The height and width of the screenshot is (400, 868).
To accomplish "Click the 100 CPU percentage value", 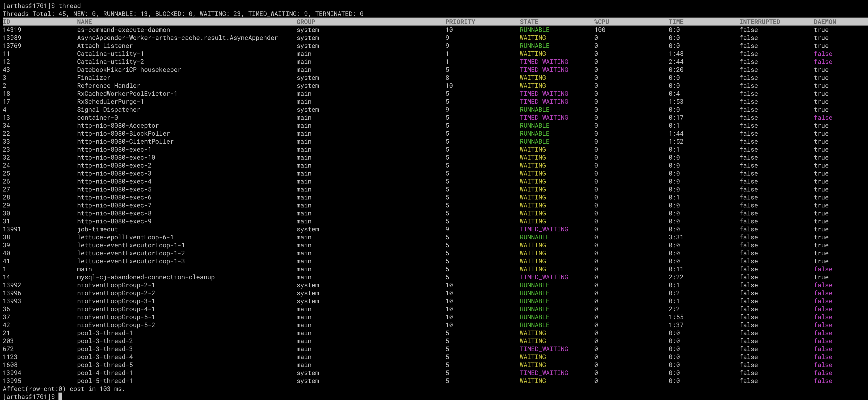I will 600,30.
